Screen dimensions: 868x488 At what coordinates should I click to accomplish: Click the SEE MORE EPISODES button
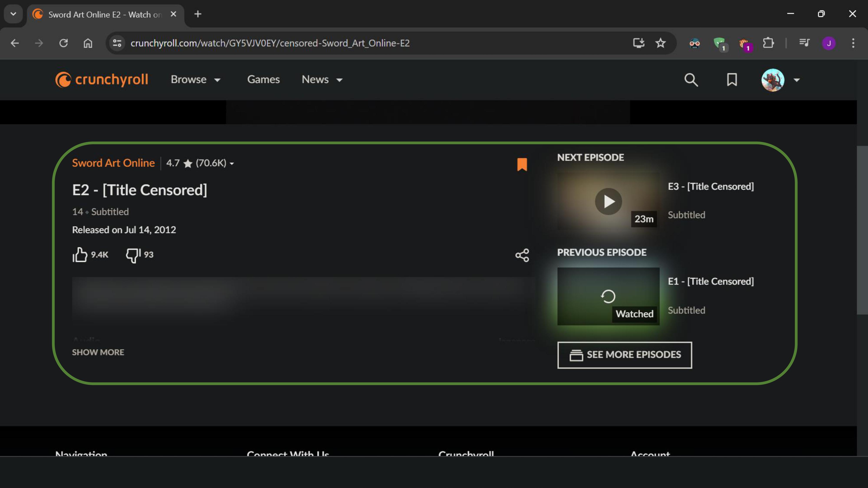[624, 355]
